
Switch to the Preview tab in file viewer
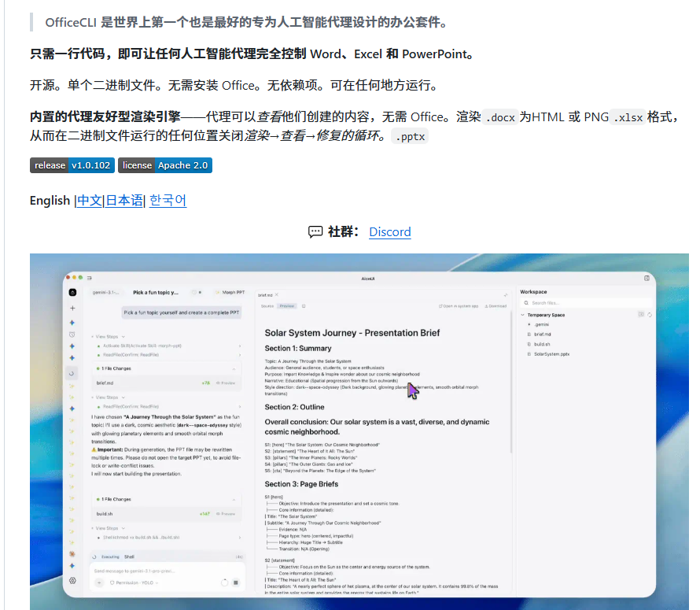(286, 306)
